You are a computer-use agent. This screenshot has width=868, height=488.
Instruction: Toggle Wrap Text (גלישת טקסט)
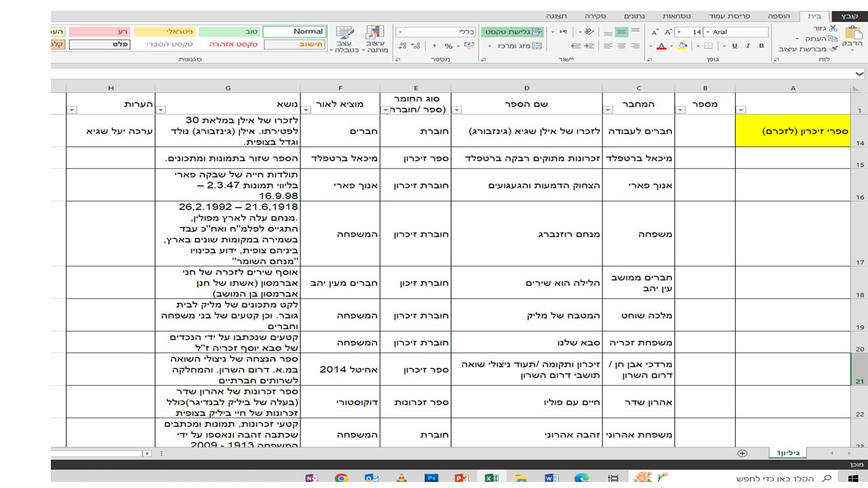(514, 32)
